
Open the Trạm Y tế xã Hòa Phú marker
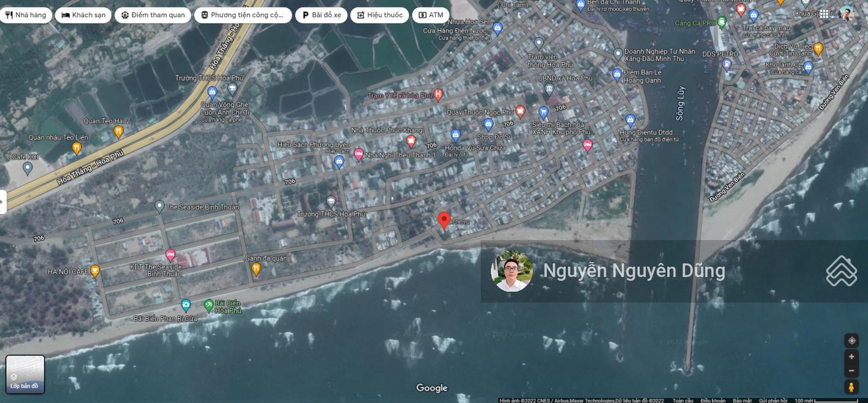438,95
